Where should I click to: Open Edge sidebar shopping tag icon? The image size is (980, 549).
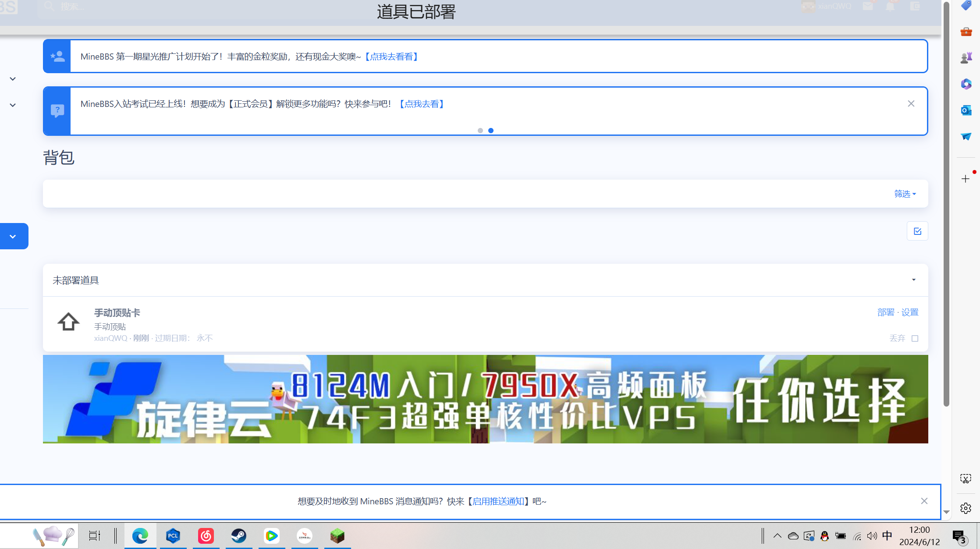966,6
